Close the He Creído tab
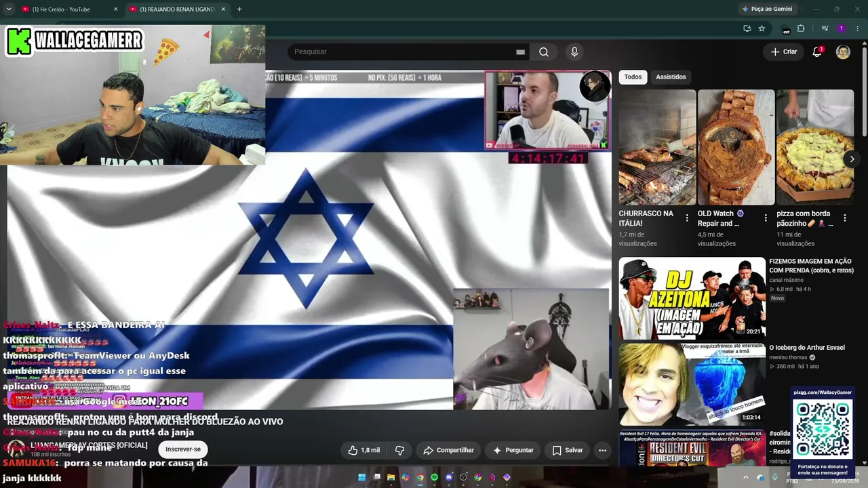The height and width of the screenshot is (488, 868). (x=115, y=9)
